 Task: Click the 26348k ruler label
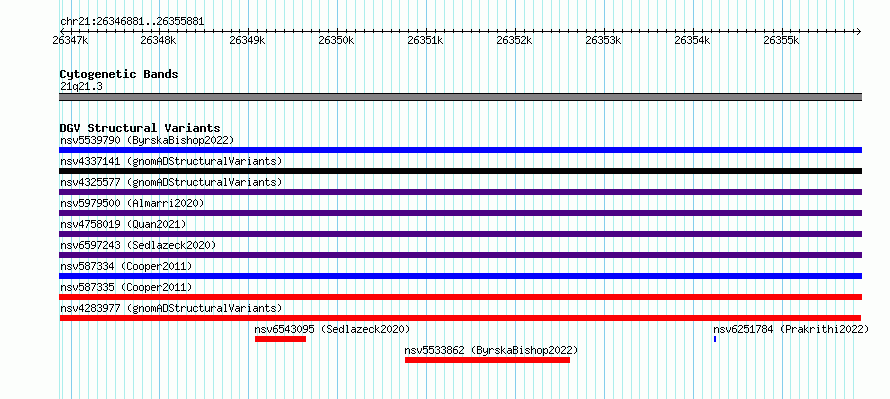pos(159,40)
